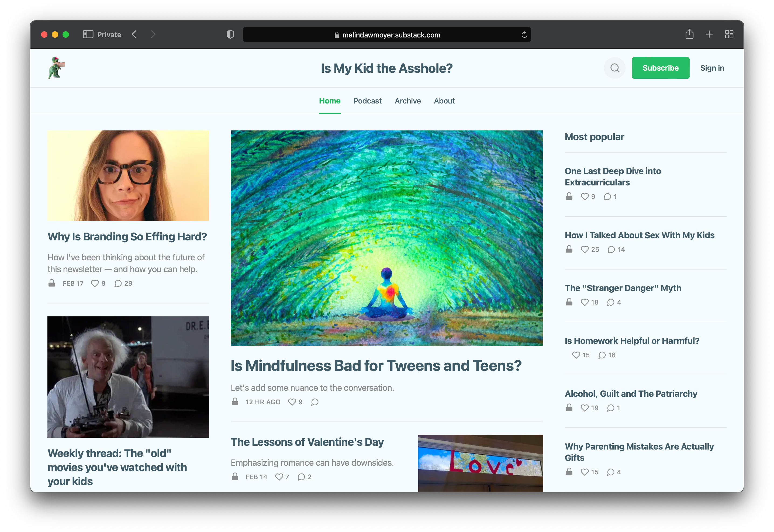Like the One Last Deep Dive post
The image size is (774, 532).
(x=588, y=197)
